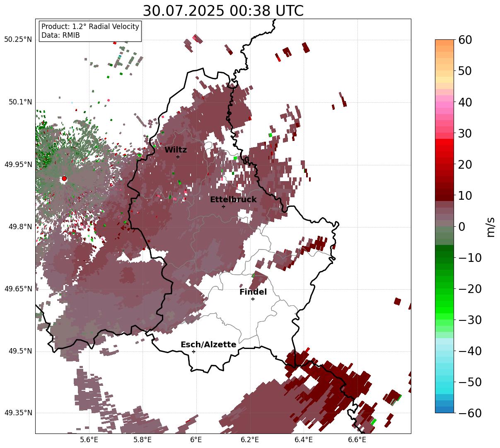Pick the blue bottom colorbar segment near −60

[444, 409]
